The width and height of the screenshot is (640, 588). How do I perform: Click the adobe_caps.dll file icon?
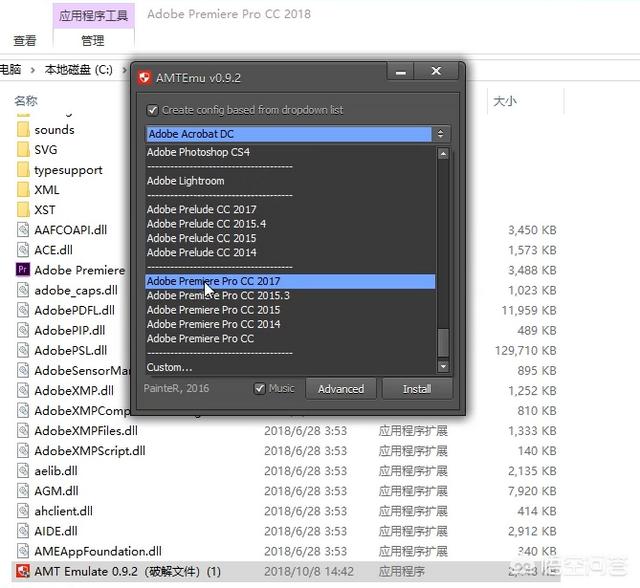pyautogui.click(x=23, y=290)
